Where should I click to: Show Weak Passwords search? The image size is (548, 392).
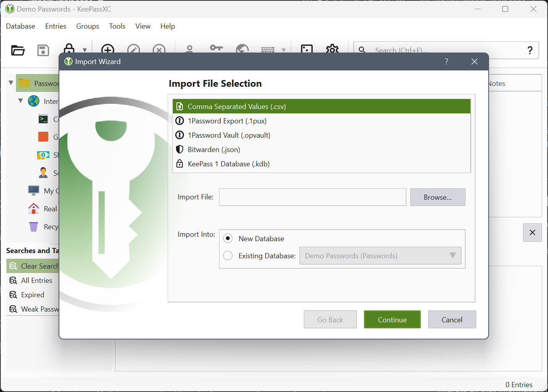pyautogui.click(x=33, y=309)
